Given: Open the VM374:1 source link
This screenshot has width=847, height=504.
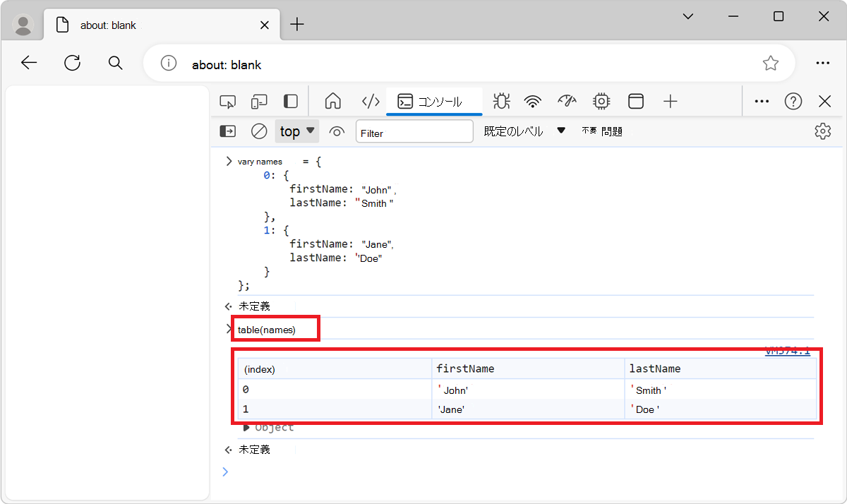Looking at the screenshot, I should point(788,349).
